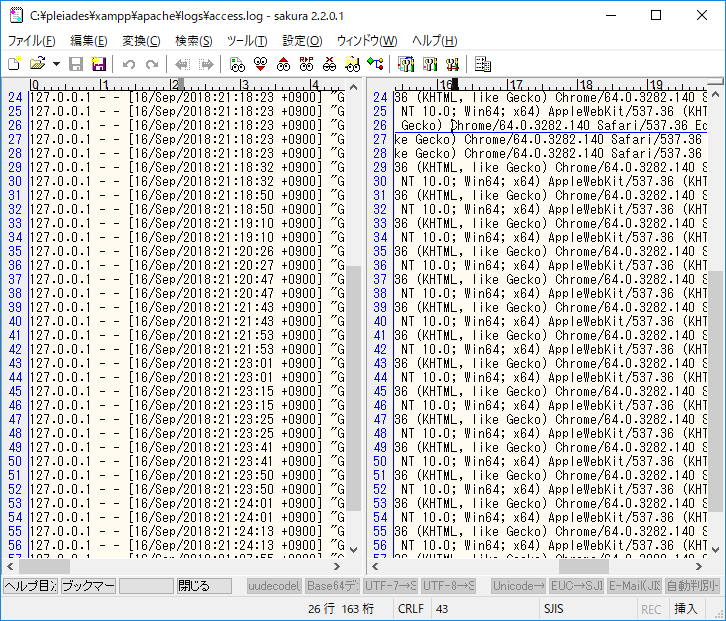The image size is (726, 621).
Task: Toggle 挿入 insert mode in status bar
Action: click(686, 608)
